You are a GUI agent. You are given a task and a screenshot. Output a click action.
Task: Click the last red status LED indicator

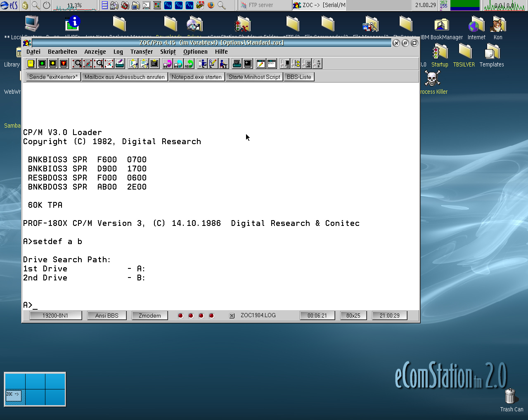coord(211,316)
